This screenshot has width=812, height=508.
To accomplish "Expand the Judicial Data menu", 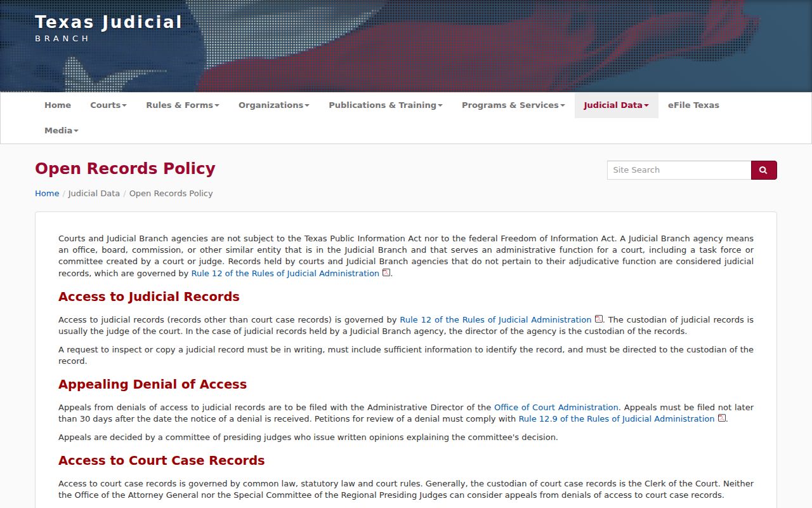I will 617,105.
